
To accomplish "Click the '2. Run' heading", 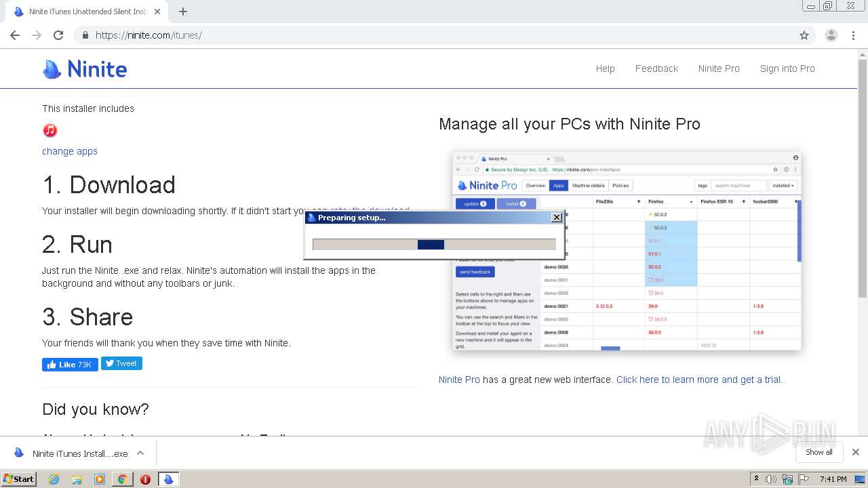I will 77,245.
